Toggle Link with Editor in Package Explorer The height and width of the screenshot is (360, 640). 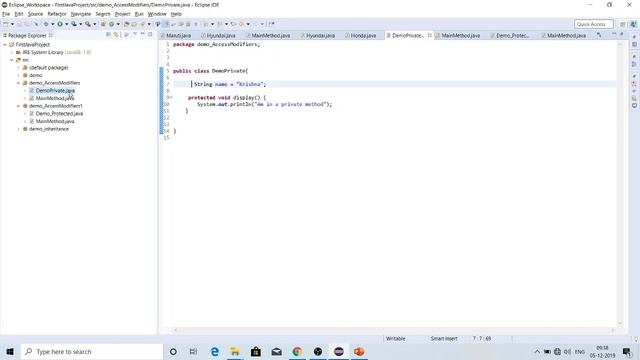[116, 35]
